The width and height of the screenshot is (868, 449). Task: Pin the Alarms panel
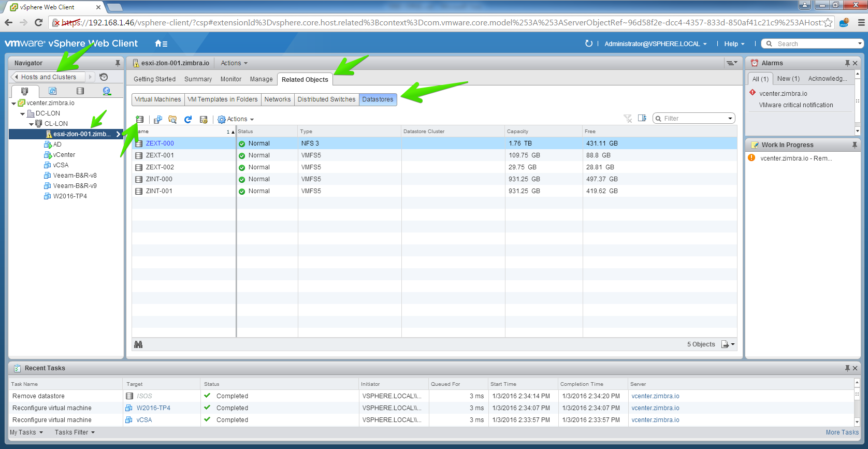847,63
